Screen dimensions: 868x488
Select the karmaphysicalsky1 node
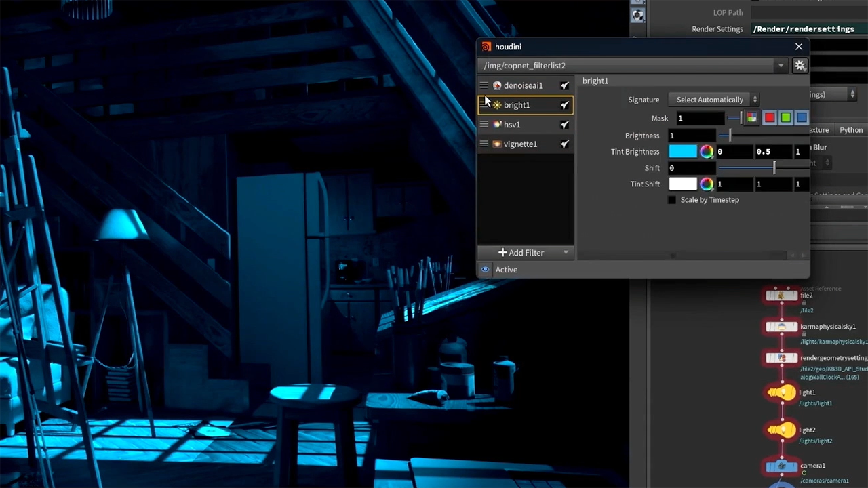point(781,327)
